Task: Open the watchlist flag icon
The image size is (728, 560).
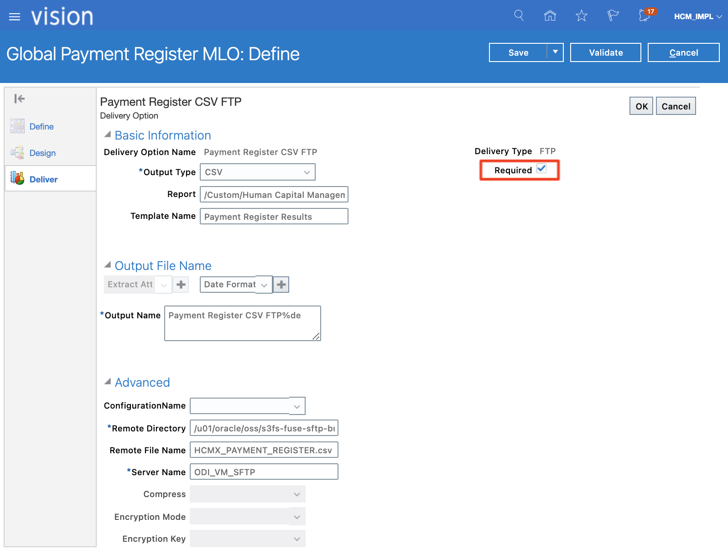Action: (613, 16)
